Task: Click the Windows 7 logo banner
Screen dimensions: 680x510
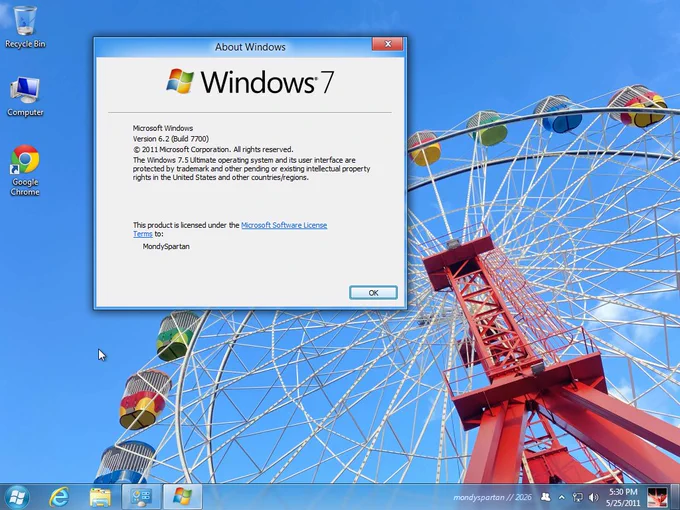Action: point(250,82)
